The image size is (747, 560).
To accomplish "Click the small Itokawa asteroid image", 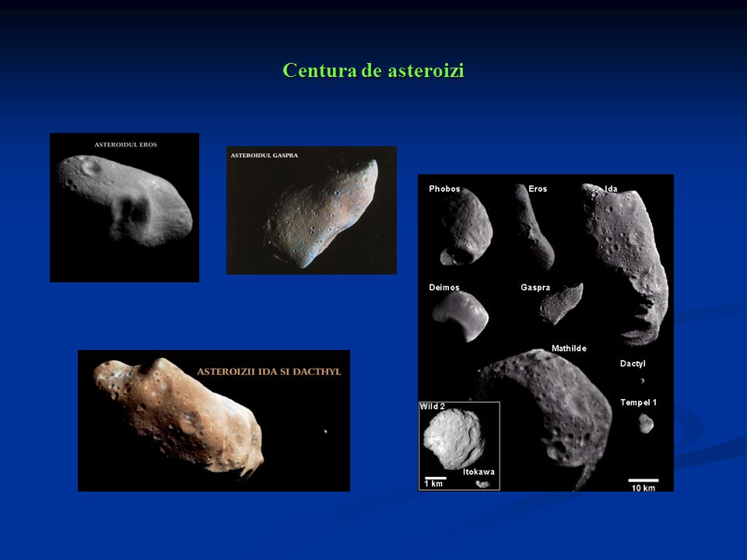I will pos(482,484).
